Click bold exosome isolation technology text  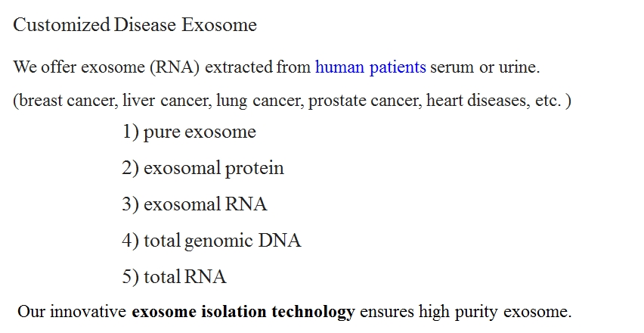pyautogui.click(x=243, y=312)
